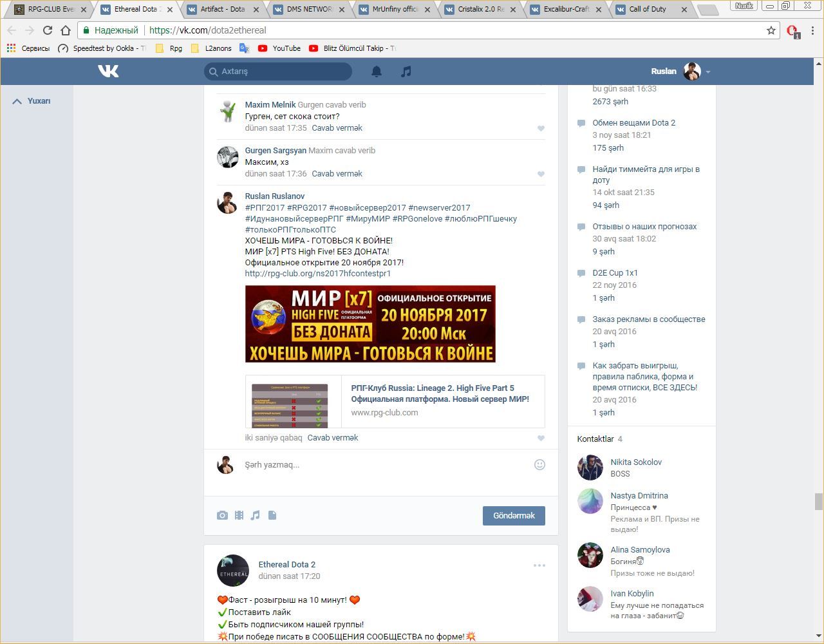Open Ivan Kobylin's contact avatar
824x644 pixels.
pos(590,599)
